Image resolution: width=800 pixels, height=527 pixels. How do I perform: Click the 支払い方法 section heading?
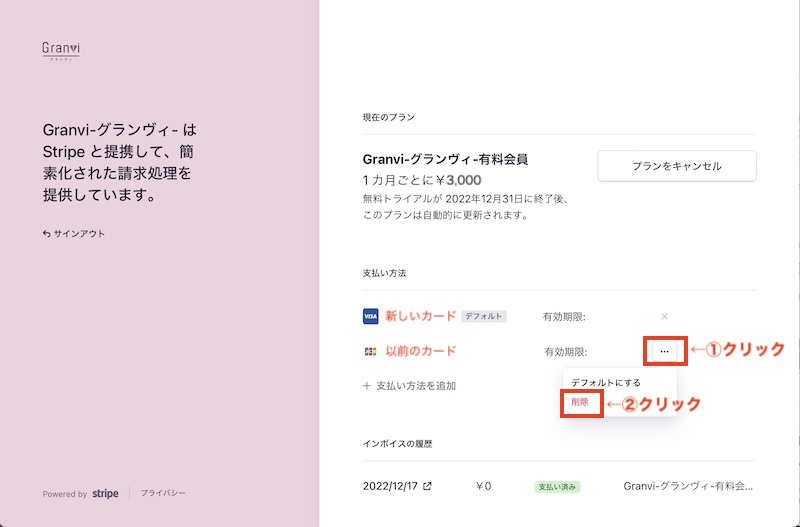point(385,273)
